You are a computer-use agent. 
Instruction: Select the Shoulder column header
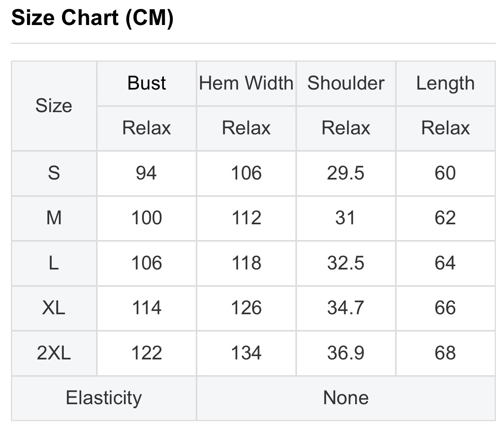pos(346,83)
